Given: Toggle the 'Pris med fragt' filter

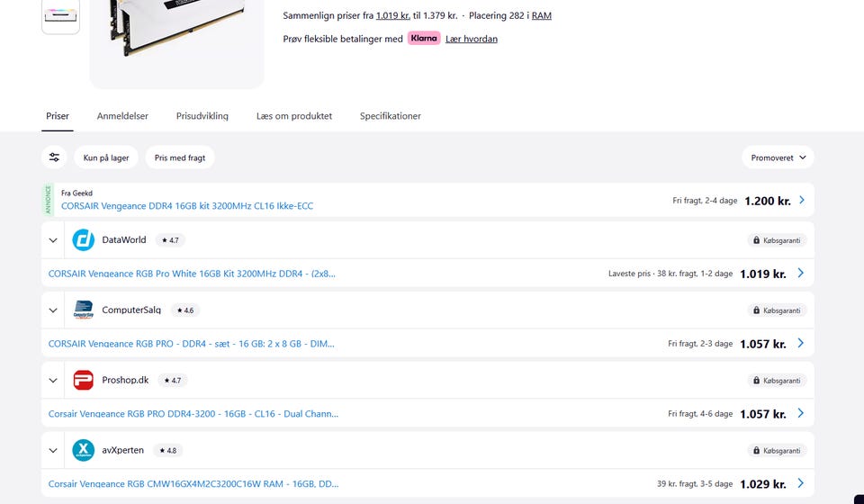Looking at the screenshot, I should pyautogui.click(x=180, y=157).
